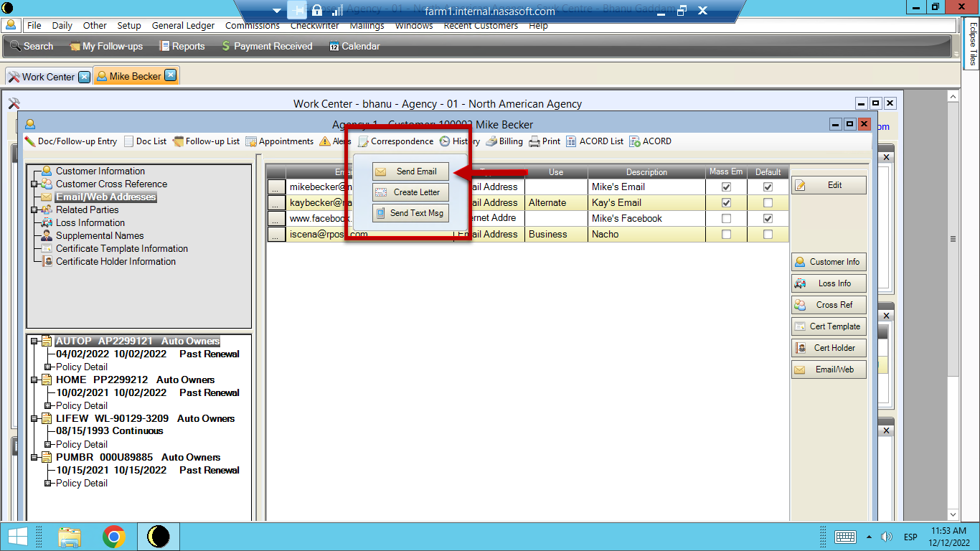Image resolution: width=980 pixels, height=551 pixels.
Task: Open Payment Received
Action: tap(267, 46)
